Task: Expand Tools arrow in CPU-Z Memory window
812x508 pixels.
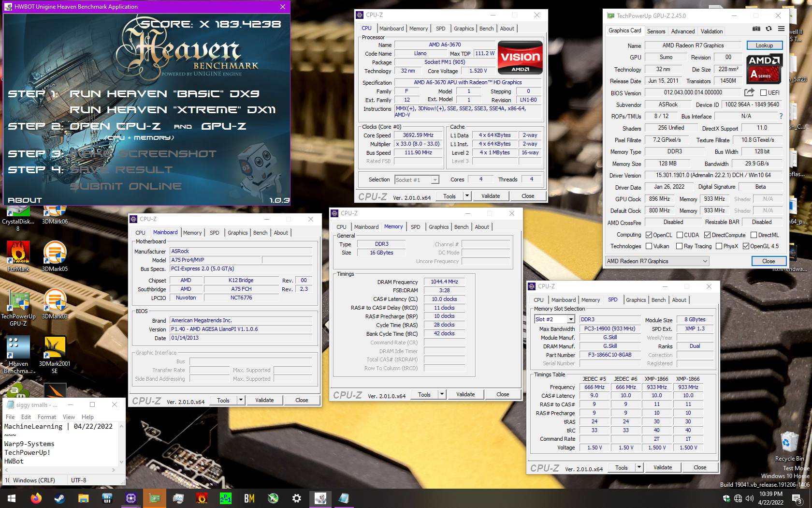Action: (x=442, y=394)
